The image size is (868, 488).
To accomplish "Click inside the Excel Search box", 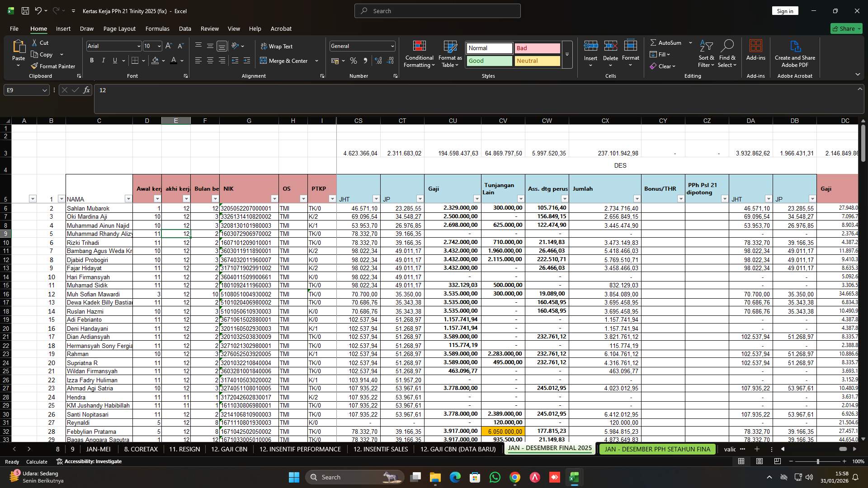I will (437, 10).
